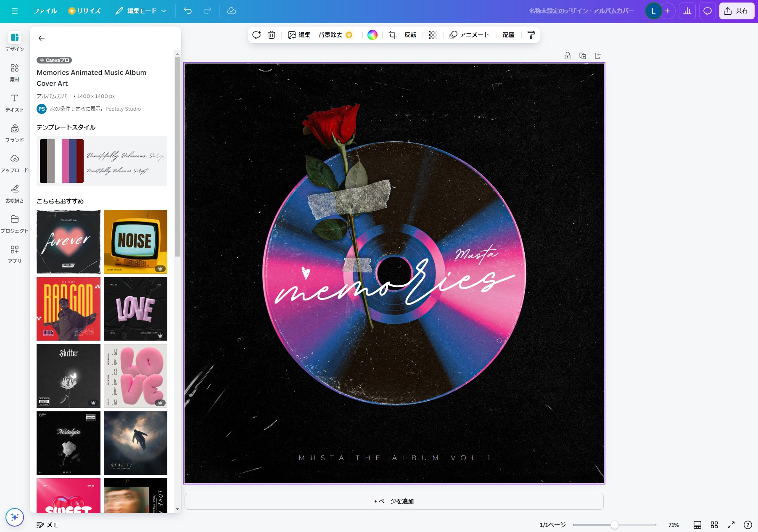Select the red BAD GOD template

pos(69,309)
